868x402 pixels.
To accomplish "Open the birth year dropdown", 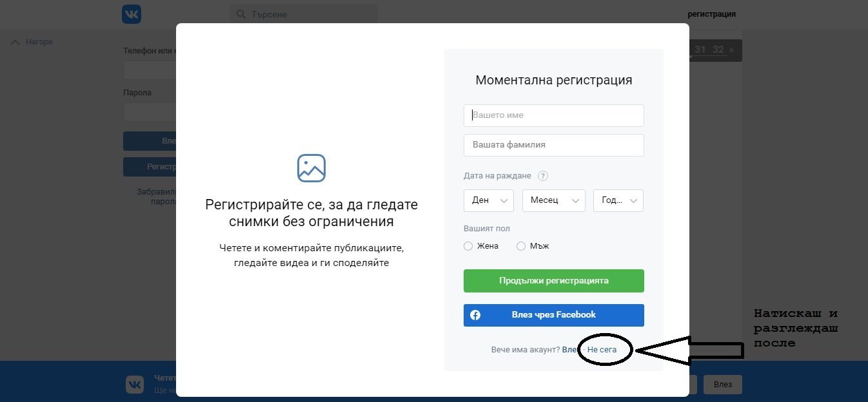I will [618, 200].
